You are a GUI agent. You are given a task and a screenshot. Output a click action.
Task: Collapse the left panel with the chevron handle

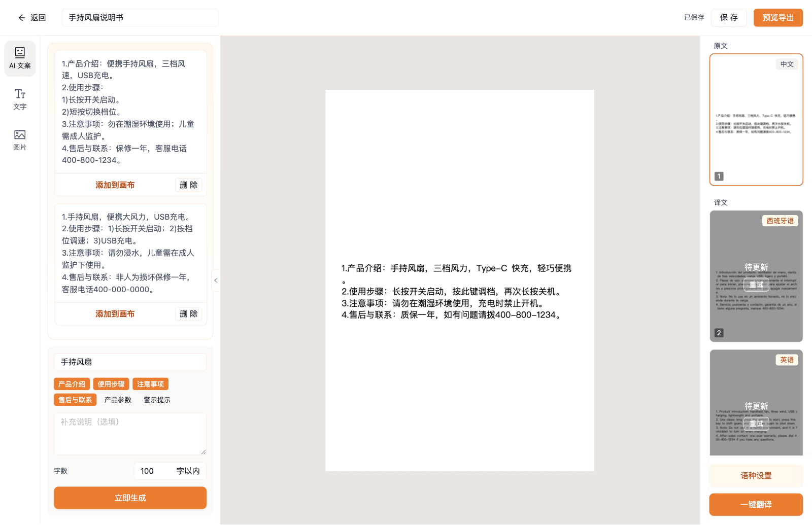(x=216, y=281)
